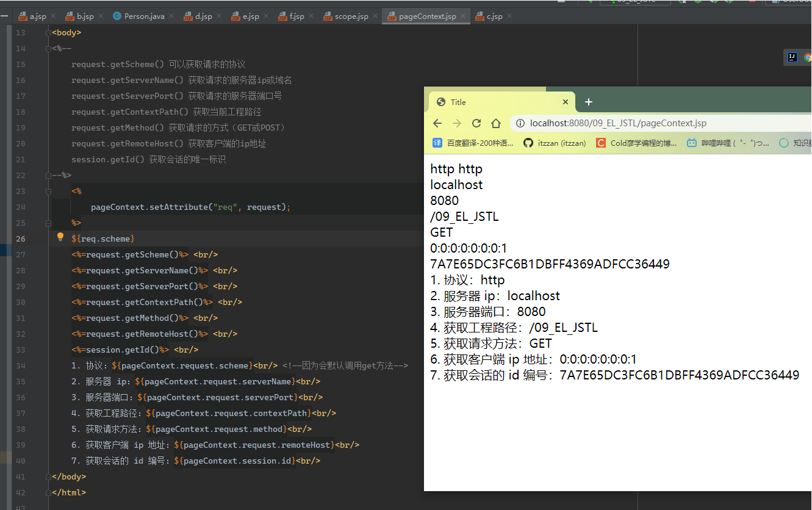Screen dimensions: 812x510
Task: Click the </body> fold marker on line 41
Action: 48,477
